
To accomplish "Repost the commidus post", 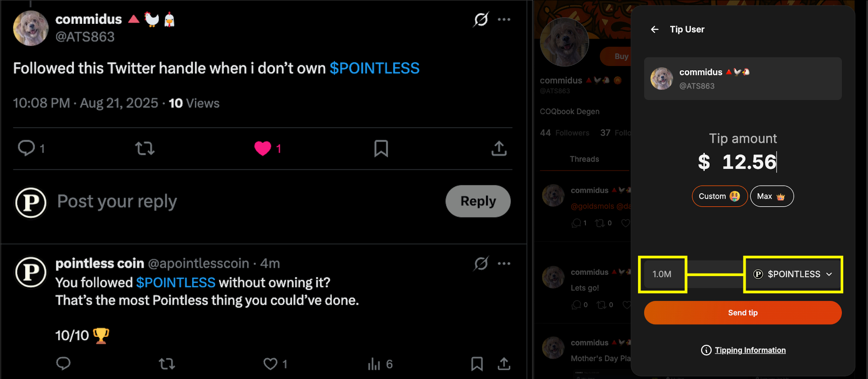I will (x=145, y=148).
